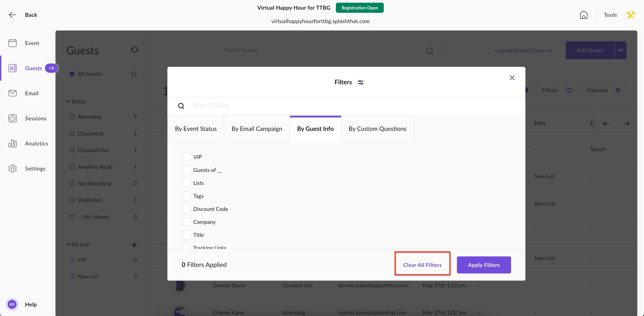Click the Event calendar icon in the sidebar

(13, 43)
